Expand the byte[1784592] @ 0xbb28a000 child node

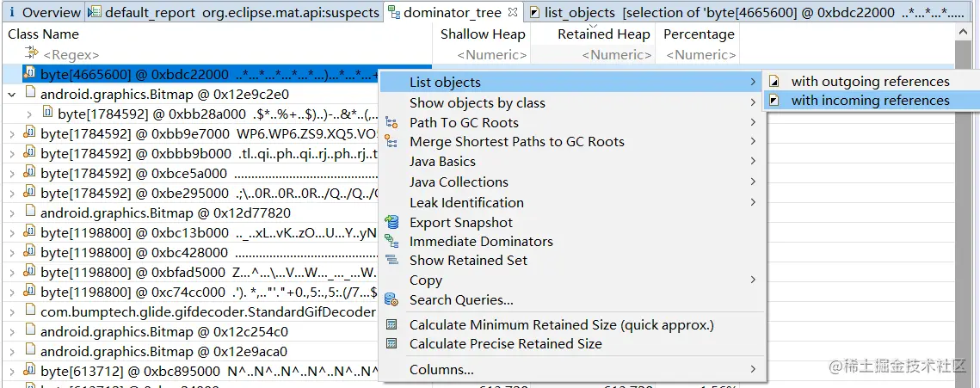click(x=29, y=114)
